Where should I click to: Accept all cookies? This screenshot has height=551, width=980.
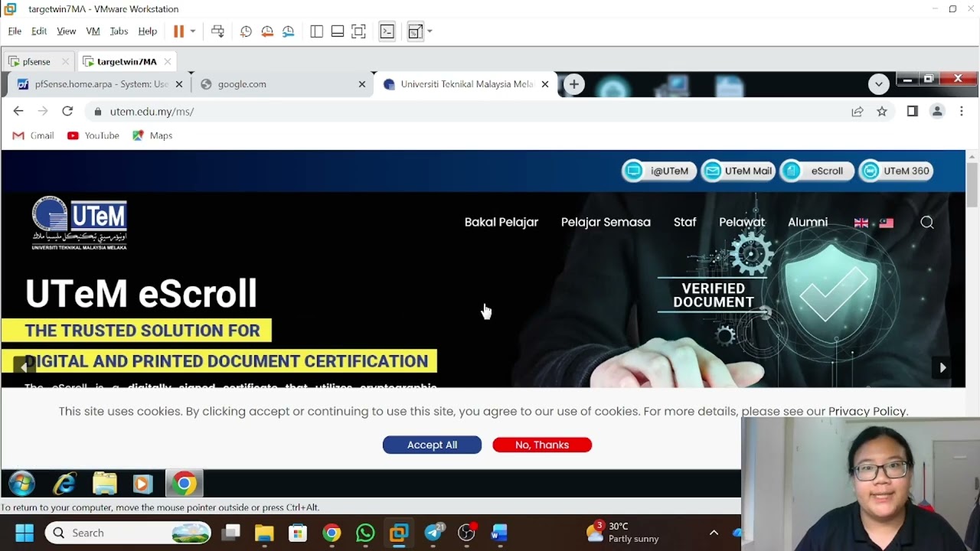tap(432, 445)
